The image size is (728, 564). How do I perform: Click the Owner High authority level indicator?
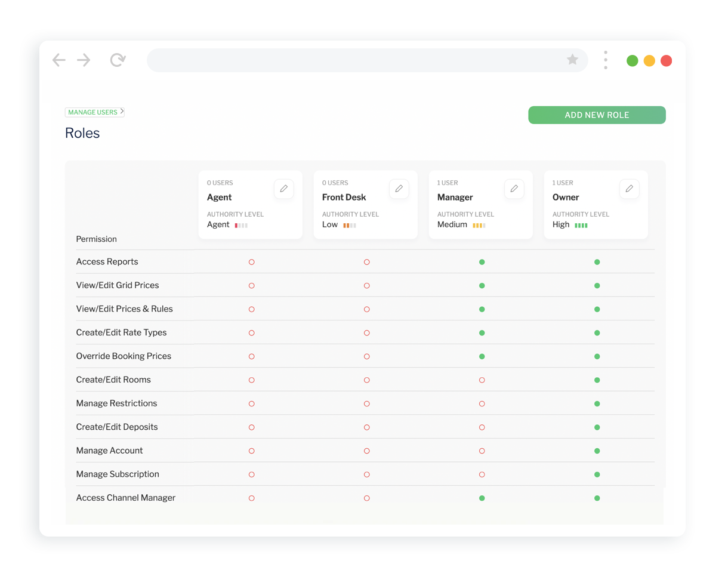(x=581, y=225)
